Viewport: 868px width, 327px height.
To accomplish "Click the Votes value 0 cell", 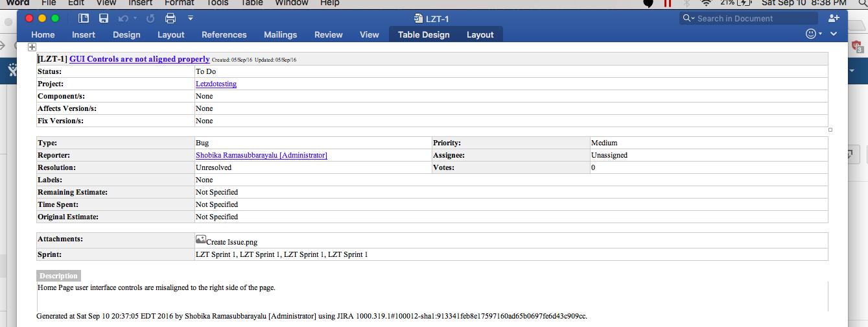I will (x=709, y=167).
